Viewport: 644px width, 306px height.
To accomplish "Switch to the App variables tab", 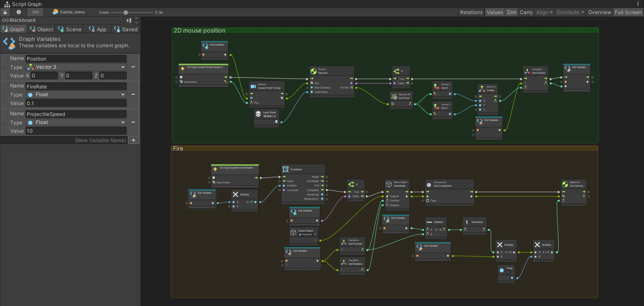I will pyautogui.click(x=97, y=29).
